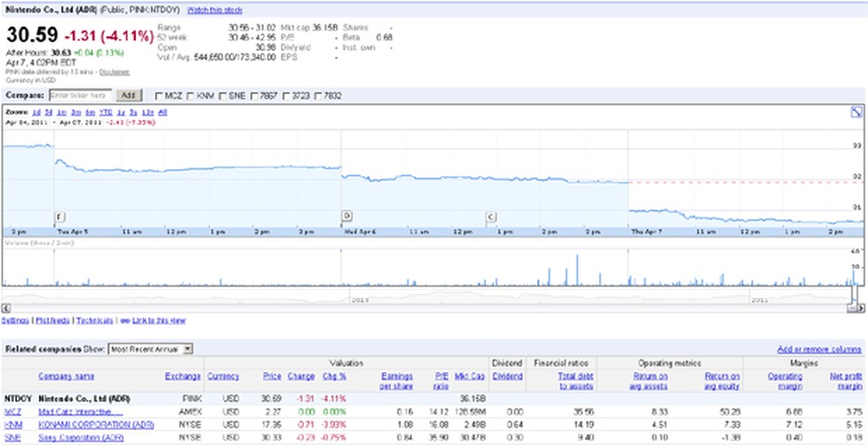Check the KNM compare checkbox
Viewport: 868px width, 445px height.
(191, 96)
